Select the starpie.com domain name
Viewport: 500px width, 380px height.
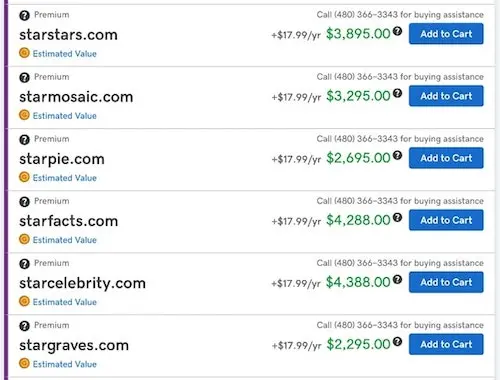coord(62,159)
